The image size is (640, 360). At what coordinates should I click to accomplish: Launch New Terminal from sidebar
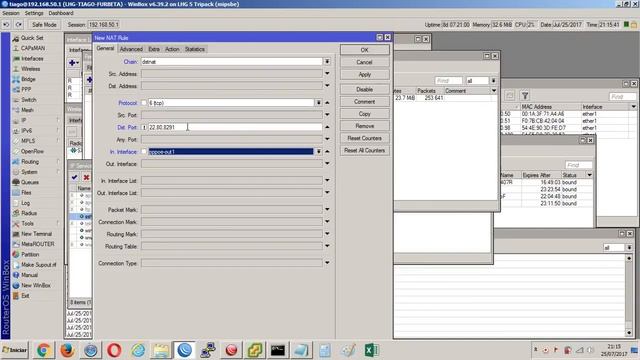coord(36,234)
